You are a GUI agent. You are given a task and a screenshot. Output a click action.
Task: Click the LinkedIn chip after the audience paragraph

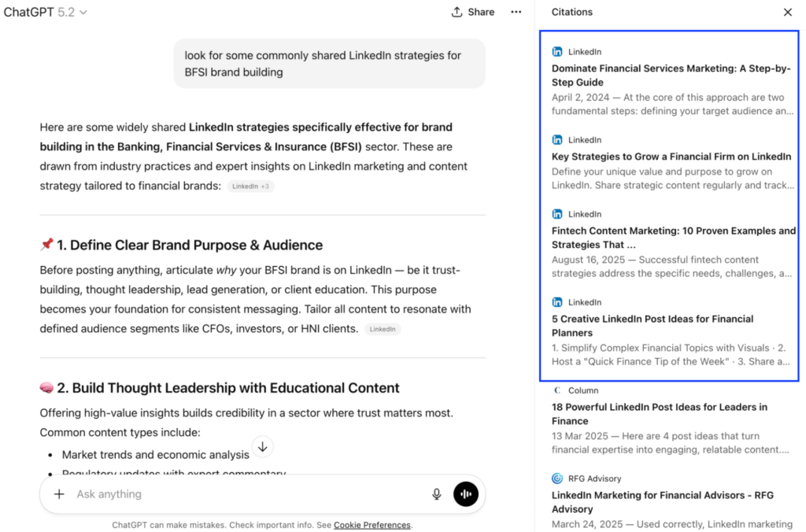click(383, 329)
